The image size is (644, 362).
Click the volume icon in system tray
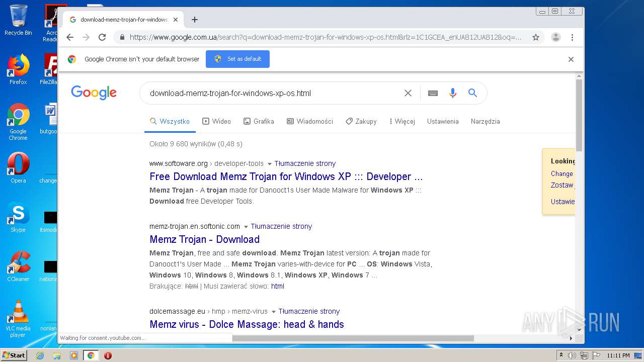point(572,355)
